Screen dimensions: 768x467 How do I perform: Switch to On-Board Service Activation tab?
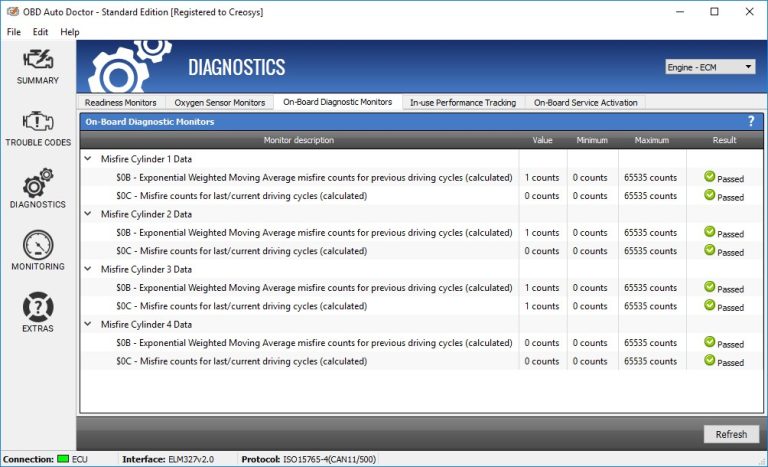(586, 102)
